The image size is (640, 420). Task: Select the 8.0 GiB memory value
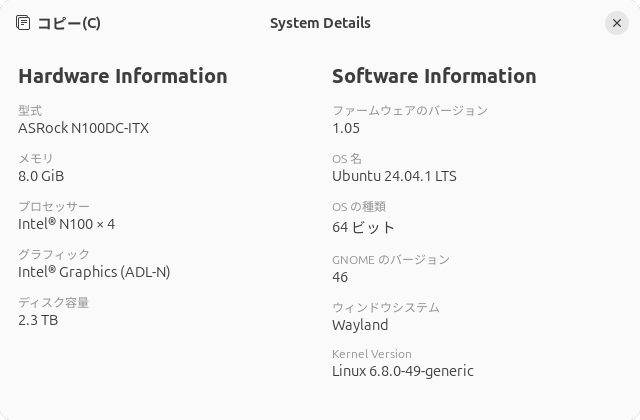click(x=41, y=176)
